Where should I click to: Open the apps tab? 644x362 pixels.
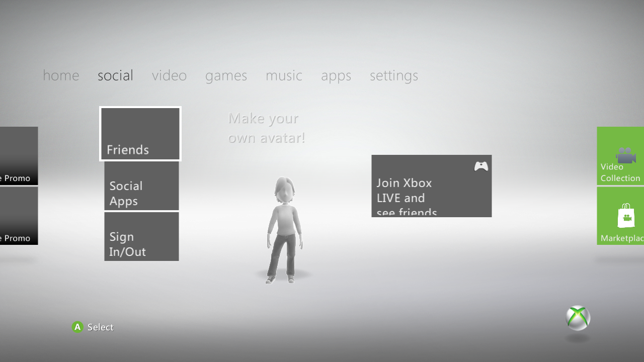pyautogui.click(x=336, y=76)
